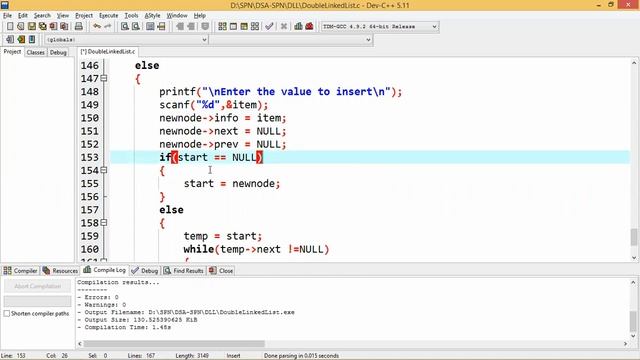
Task: Switch to the Classes sidebar tab
Action: click(x=36, y=52)
